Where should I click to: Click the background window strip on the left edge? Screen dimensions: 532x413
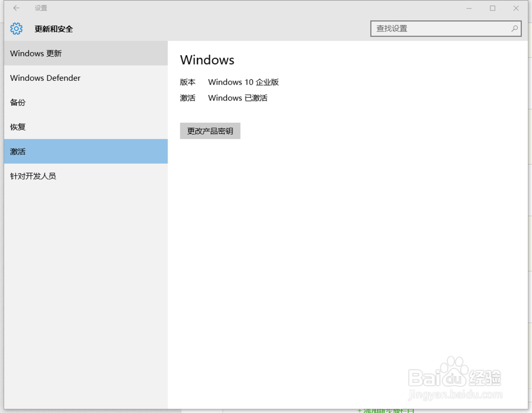pyautogui.click(x=2, y=213)
